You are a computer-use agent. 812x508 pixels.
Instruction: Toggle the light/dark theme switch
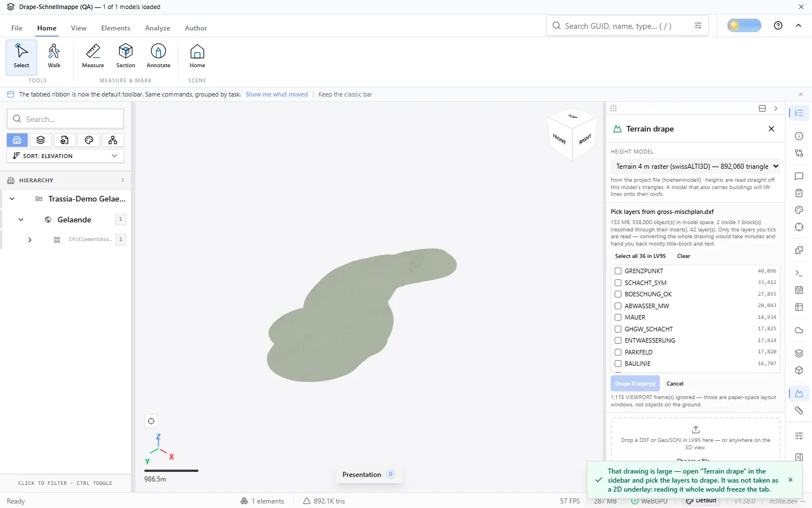(744, 25)
